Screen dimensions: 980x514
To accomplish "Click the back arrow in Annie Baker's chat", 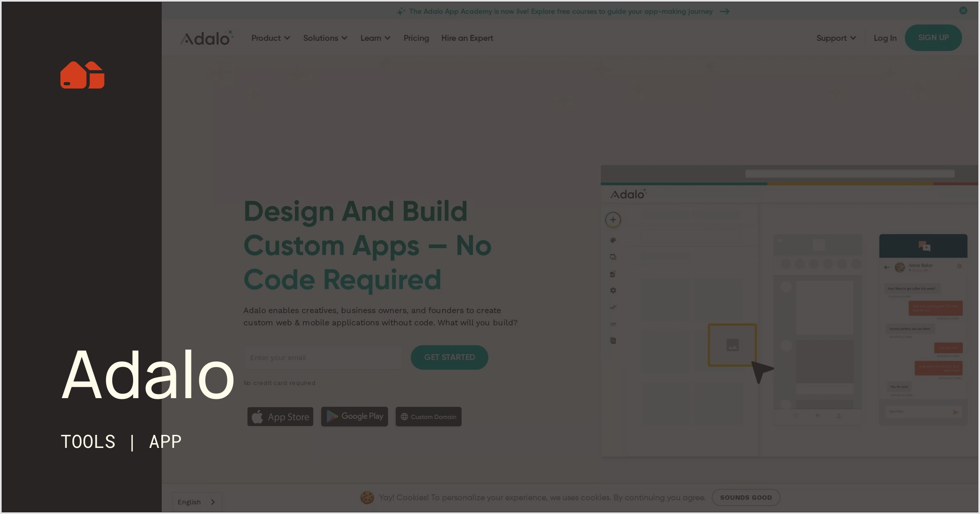I will click(886, 267).
